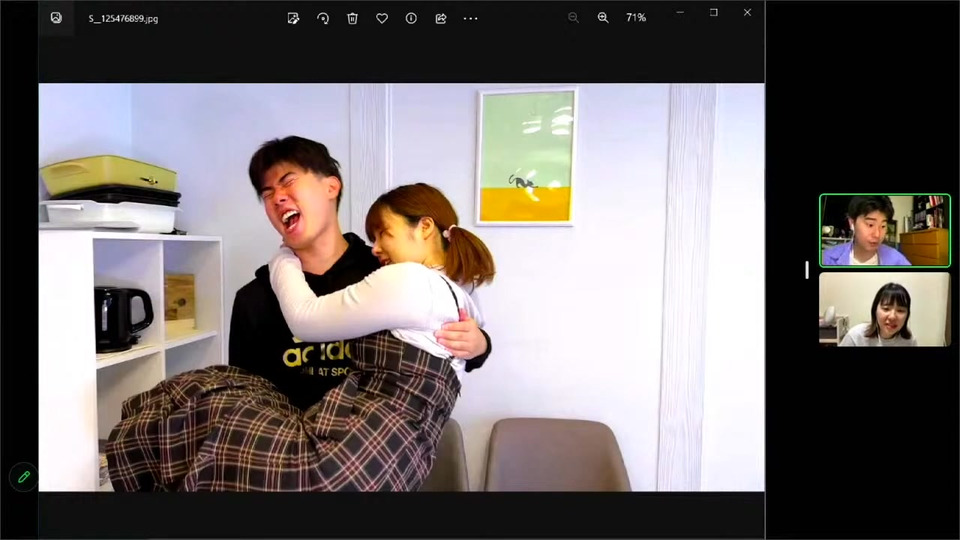Delete the photo using the trash icon

352,18
